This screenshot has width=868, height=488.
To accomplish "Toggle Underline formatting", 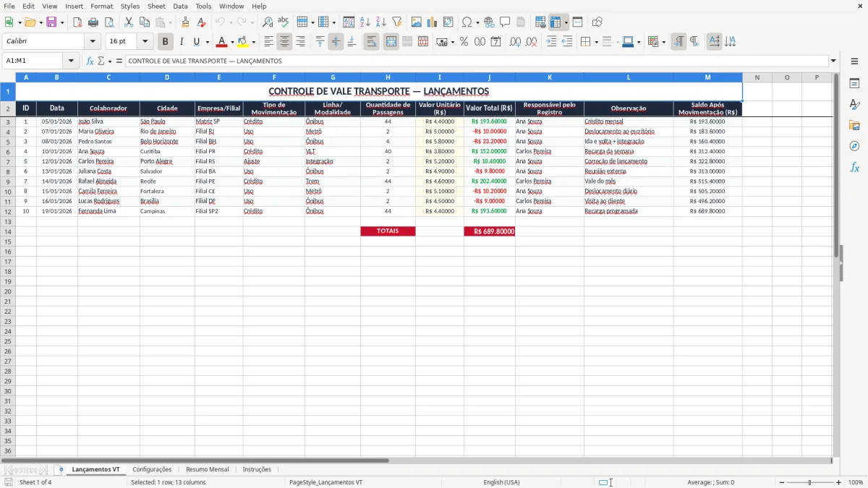I will click(x=196, y=42).
